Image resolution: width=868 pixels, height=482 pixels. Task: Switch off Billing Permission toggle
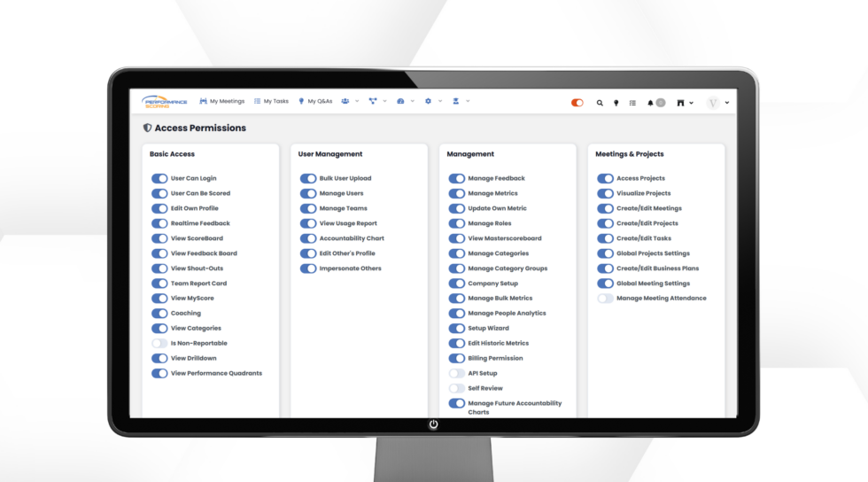point(457,359)
